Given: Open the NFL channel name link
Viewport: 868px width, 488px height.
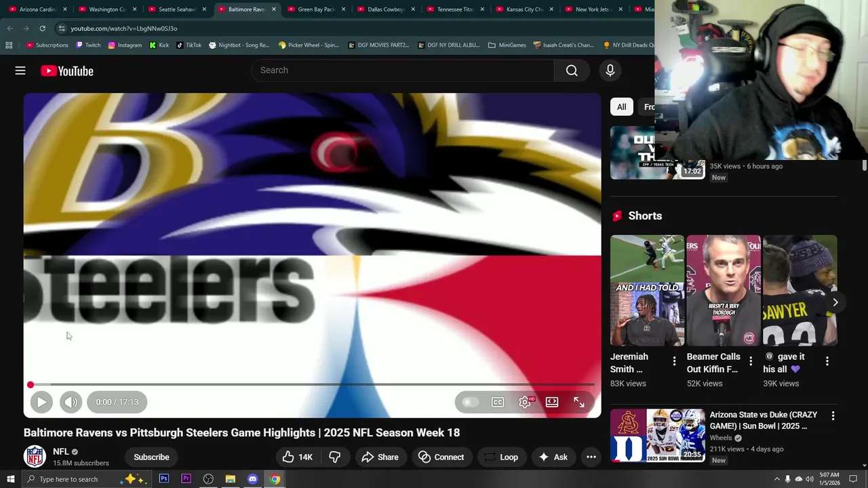Looking at the screenshot, I should coord(61,451).
